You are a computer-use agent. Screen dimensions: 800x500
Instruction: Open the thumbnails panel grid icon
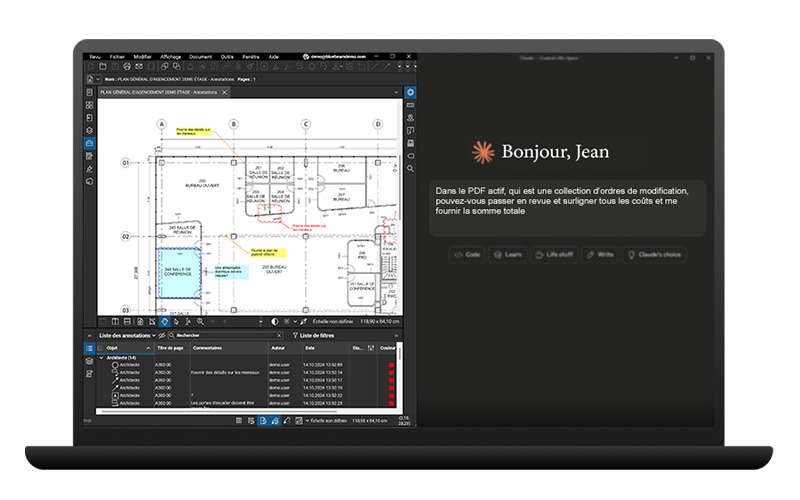(89, 105)
